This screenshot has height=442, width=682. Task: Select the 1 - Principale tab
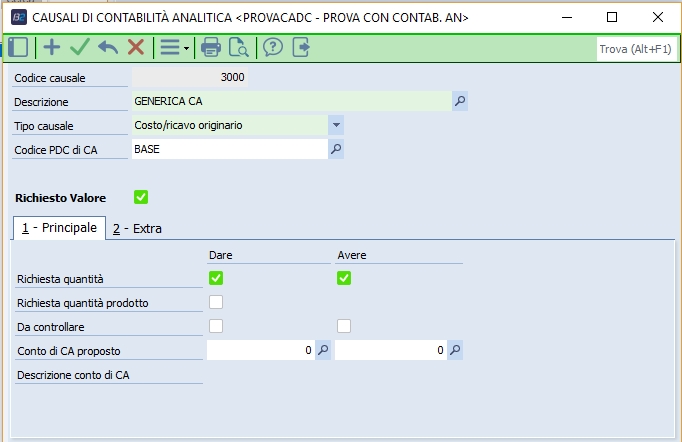[x=59, y=228]
